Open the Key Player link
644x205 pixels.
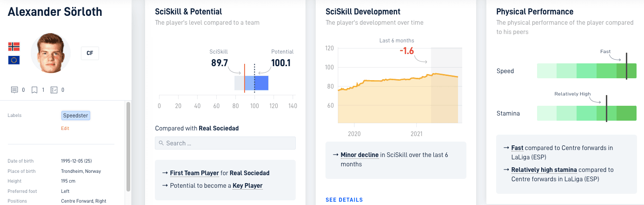pyautogui.click(x=247, y=185)
